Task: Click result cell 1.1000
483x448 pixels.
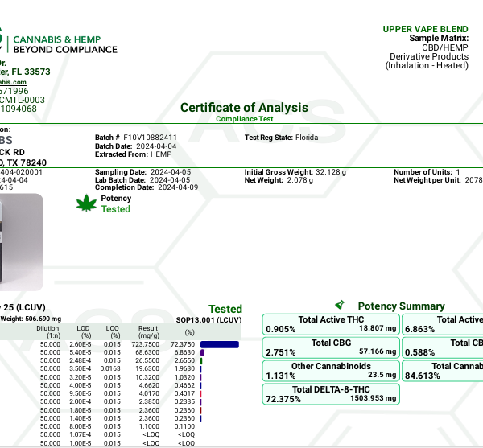Action: [149, 426]
